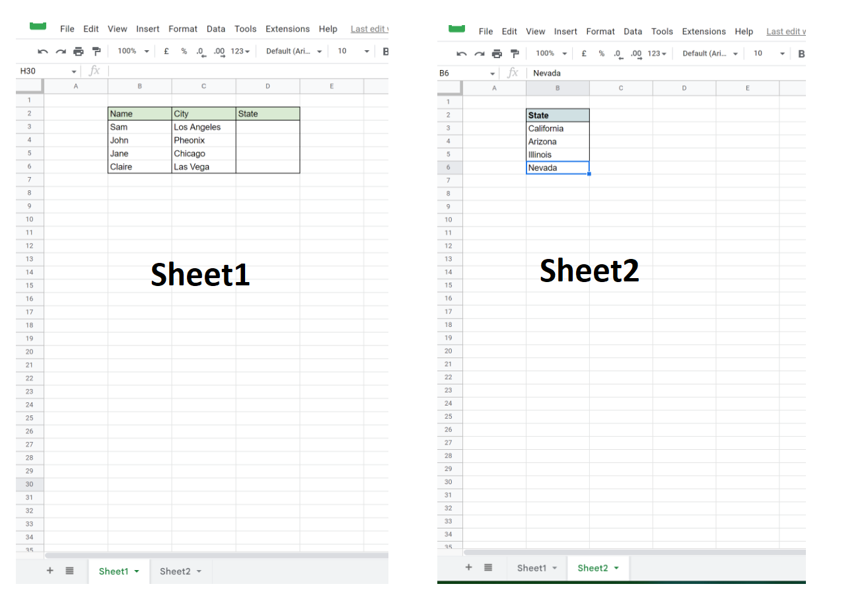
Task: Open the Data menu in the left window
Action: click(215, 29)
